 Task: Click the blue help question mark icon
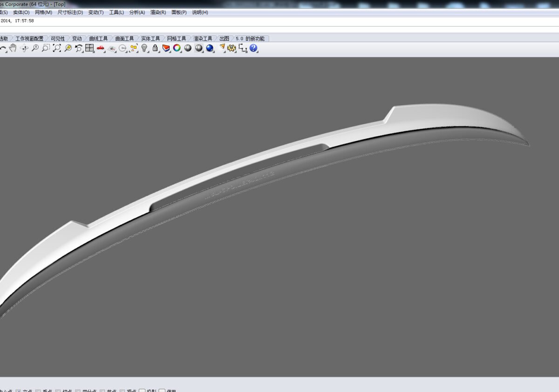253,48
